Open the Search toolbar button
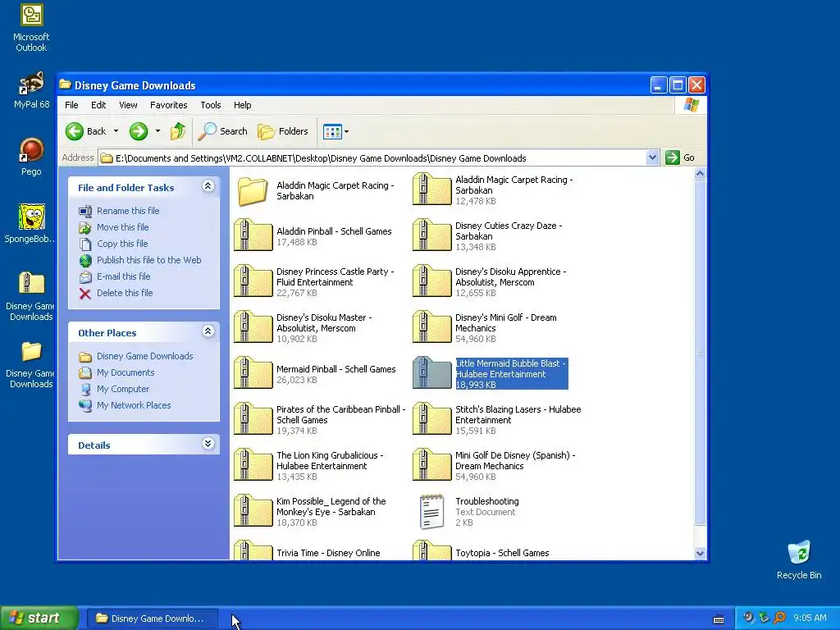Image resolution: width=840 pixels, height=630 pixels. pos(223,131)
